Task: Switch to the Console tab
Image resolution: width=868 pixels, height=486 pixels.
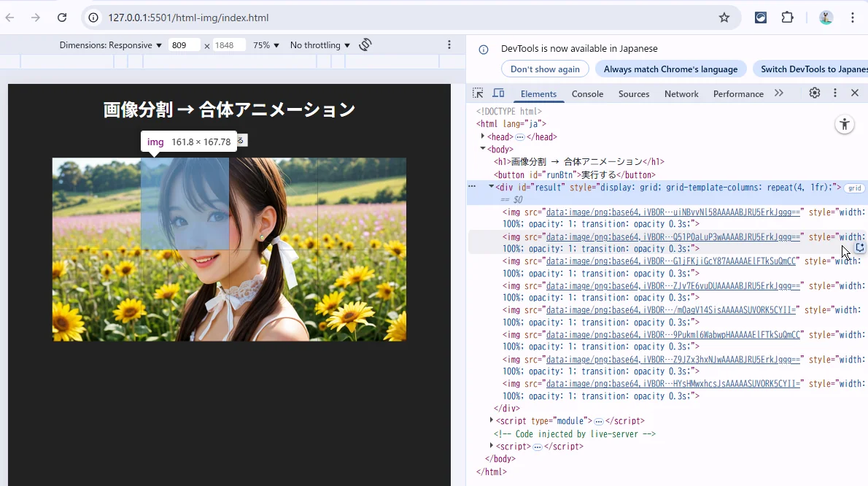Action: click(587, 94)
